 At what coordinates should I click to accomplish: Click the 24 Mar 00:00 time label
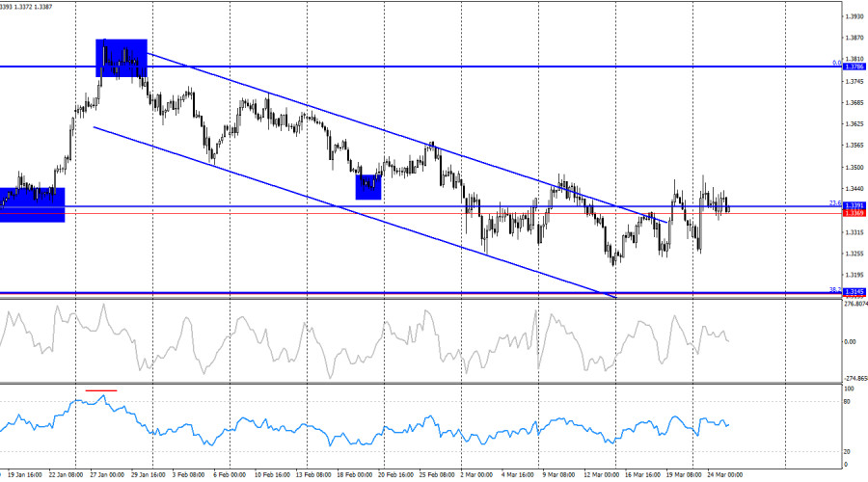pyautogui.click(x=724, y=475)
